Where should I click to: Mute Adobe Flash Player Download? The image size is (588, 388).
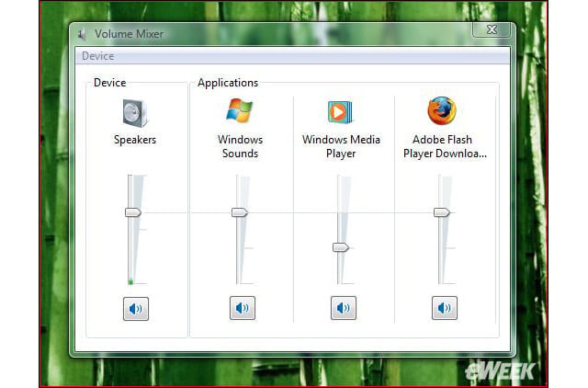(445, 308)
